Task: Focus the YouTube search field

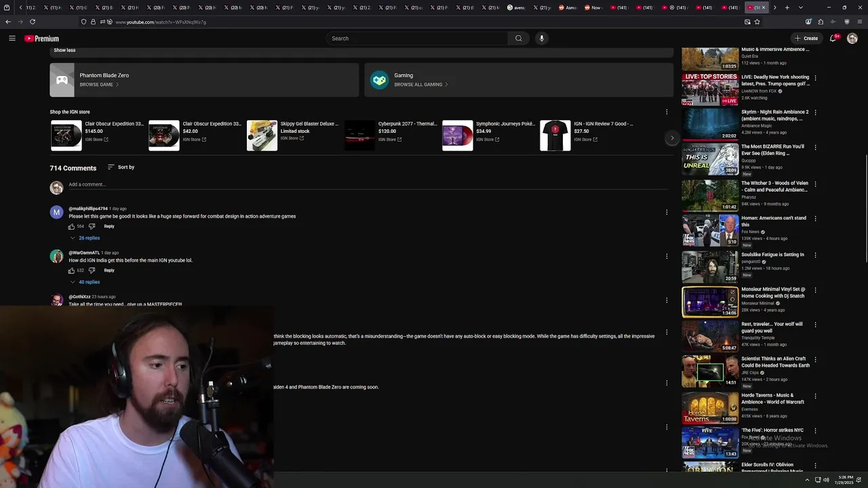Action: click(x=417, y=39)
